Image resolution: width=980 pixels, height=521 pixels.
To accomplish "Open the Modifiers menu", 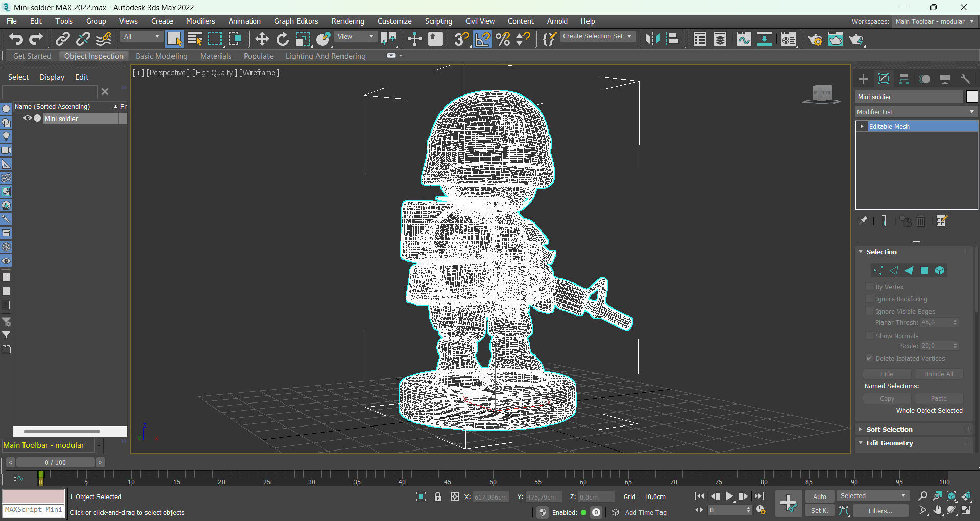I will (x=201, y=21).
